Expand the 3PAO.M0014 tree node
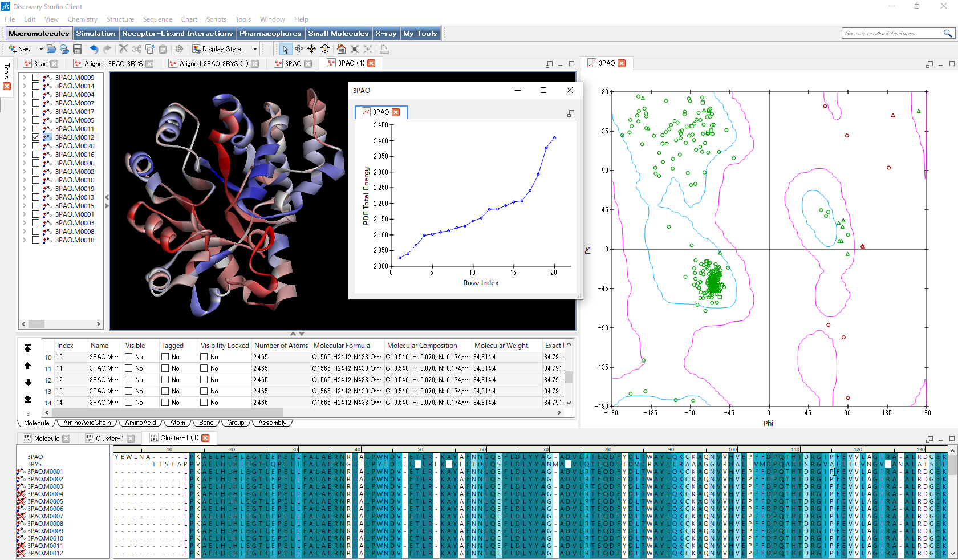Screen dimensions: 958x560 coord(24,86)
